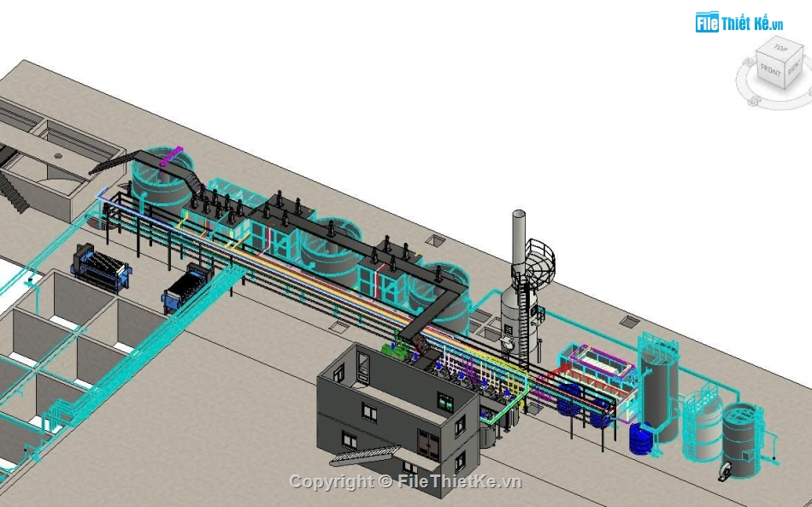812x507 pixels.
Task: Select the blue drum below the tall silo
Action: [640, 438]
